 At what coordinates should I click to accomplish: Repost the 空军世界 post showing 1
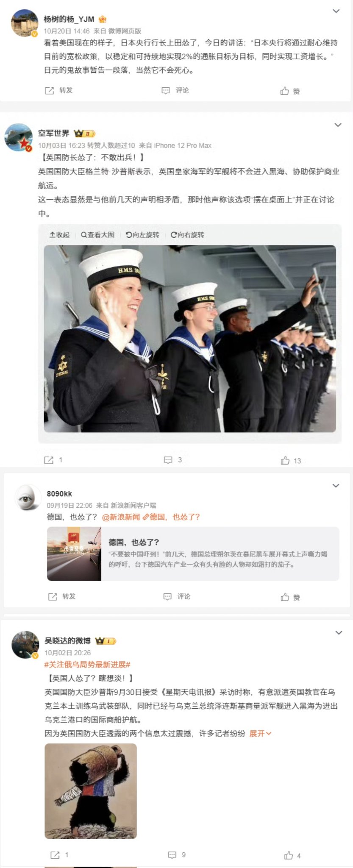point(53,460)
